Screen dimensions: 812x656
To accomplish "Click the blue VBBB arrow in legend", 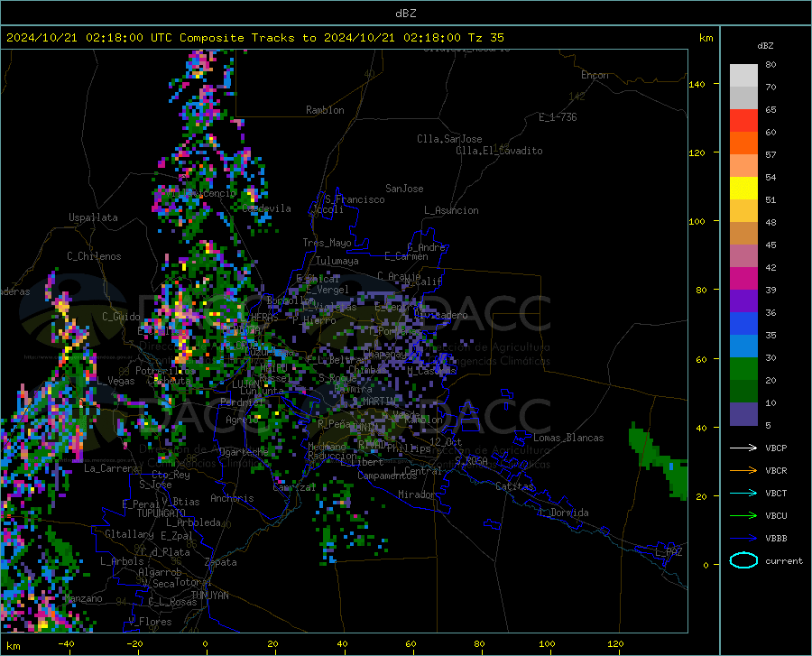I will [x=743, y=539].
